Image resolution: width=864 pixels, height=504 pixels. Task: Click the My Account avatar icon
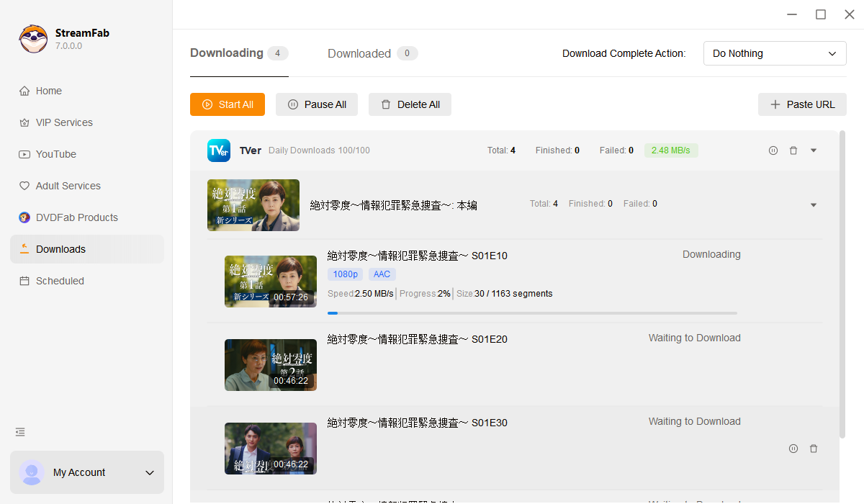coord(32,472)
